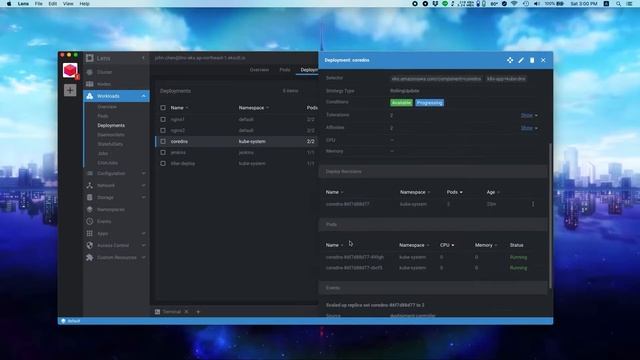The image size is (640, 360).
Task: Expand the Custom Resources section chevron
Action: pos(143,258)
